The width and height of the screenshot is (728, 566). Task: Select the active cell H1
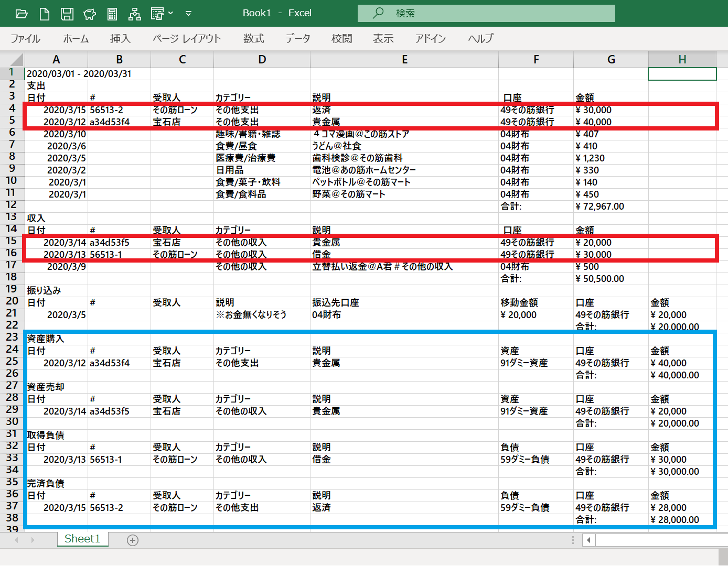(x=682, y=74)
